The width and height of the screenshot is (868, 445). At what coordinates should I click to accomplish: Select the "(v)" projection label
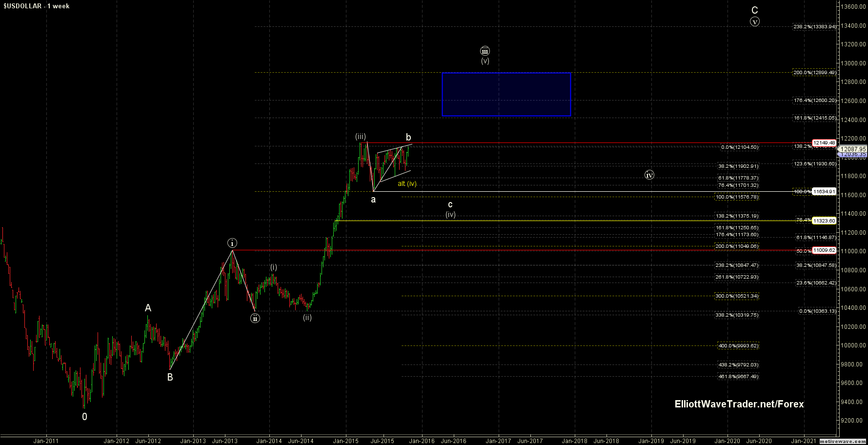click(485, 61)
